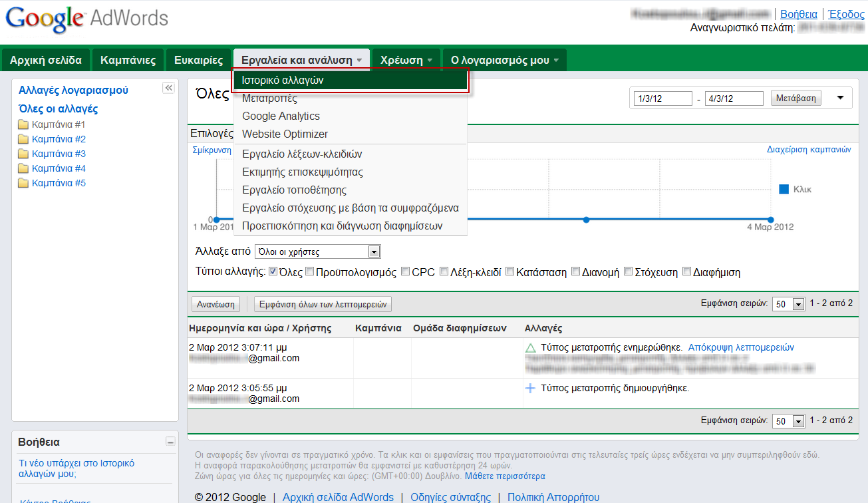Image resolution: width=868 pixels, height=503 pixels.
Task: Open the date range dropdown arrow next to Μετάβαση
Action: 840,98
